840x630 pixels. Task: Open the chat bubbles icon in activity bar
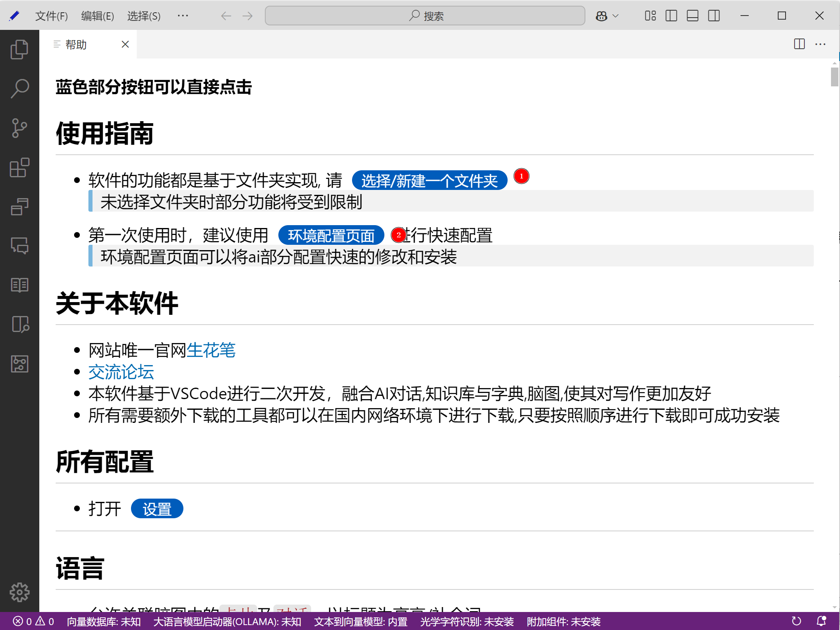click(x=19, y=246)
